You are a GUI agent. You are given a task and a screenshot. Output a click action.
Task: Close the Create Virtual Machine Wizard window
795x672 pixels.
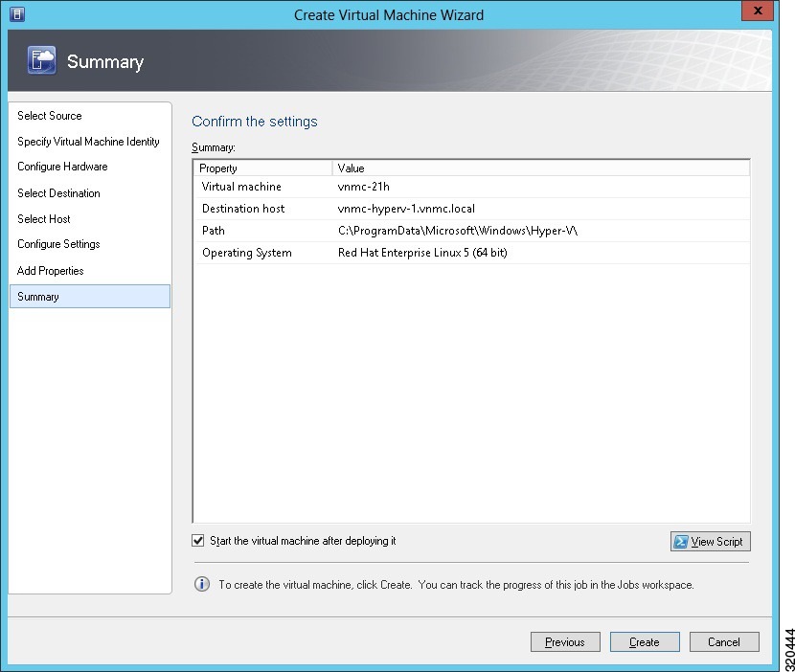coord(759,11)
